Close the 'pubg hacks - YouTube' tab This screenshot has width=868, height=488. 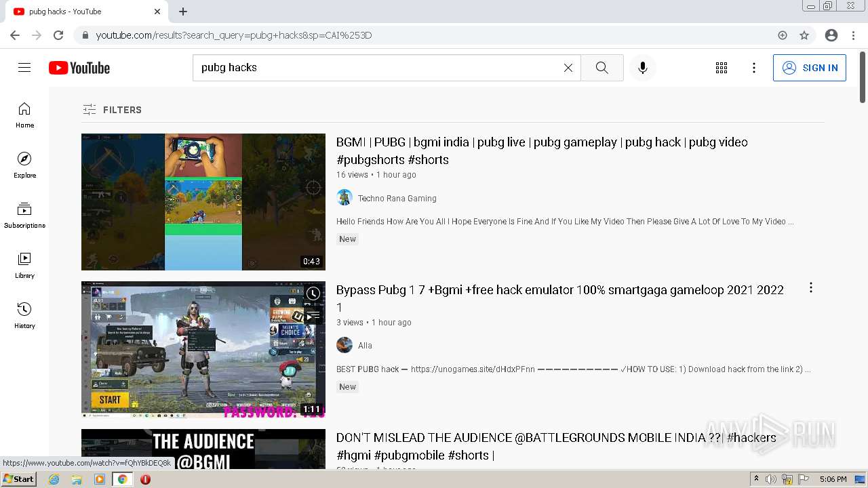pos(157,12)
